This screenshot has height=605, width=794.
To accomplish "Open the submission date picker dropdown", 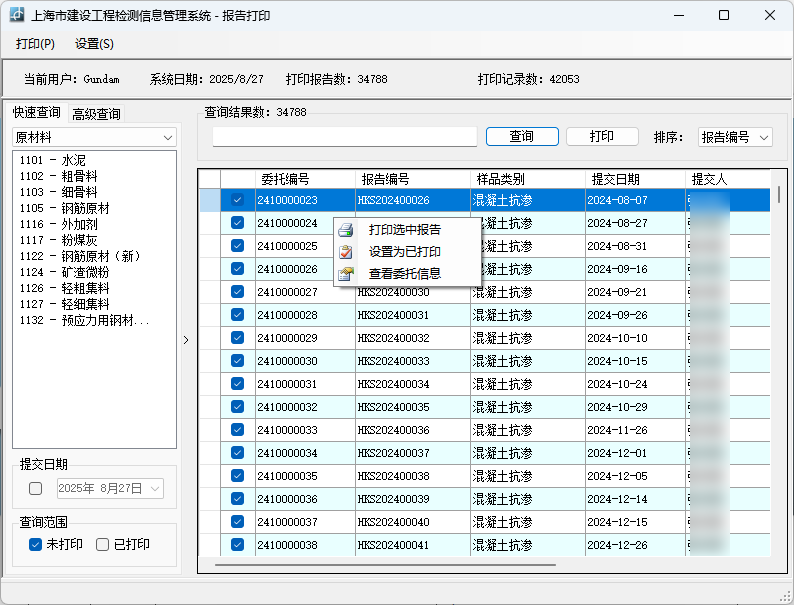I will (156, 489).
